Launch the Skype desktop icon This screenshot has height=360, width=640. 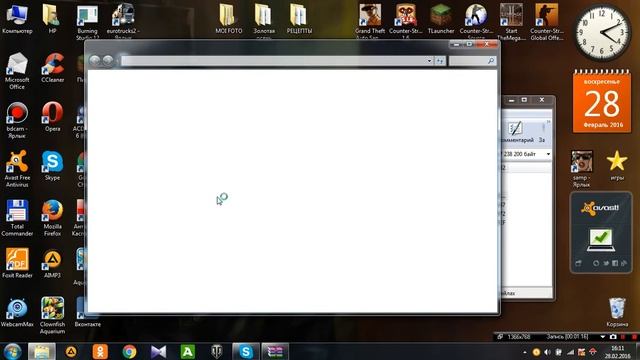coord(52,165)
